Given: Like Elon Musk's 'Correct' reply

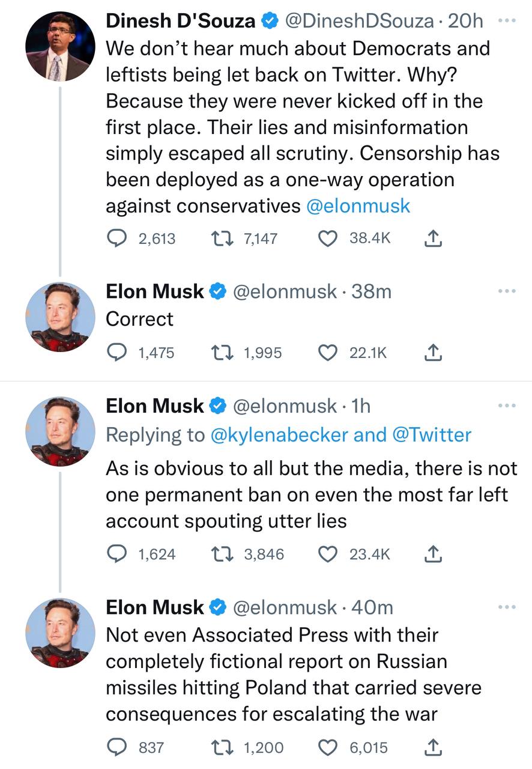Looking at the screenshot, I should click(327, 353).
